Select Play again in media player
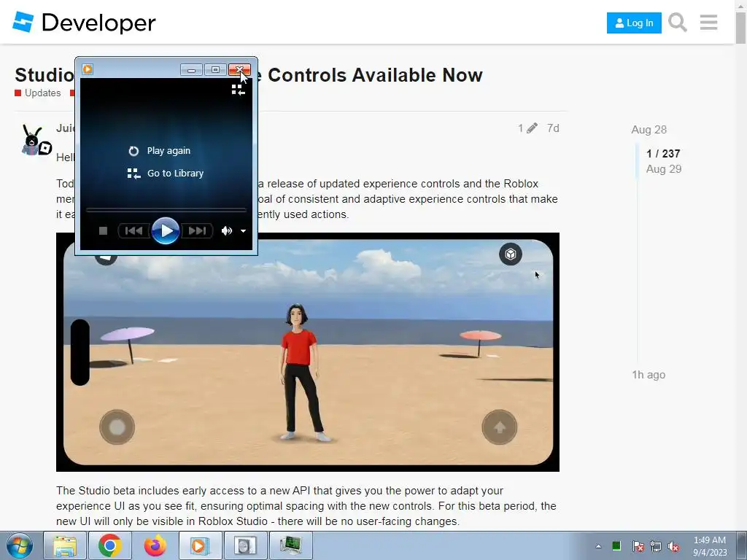747x560 pixels. 160,150
